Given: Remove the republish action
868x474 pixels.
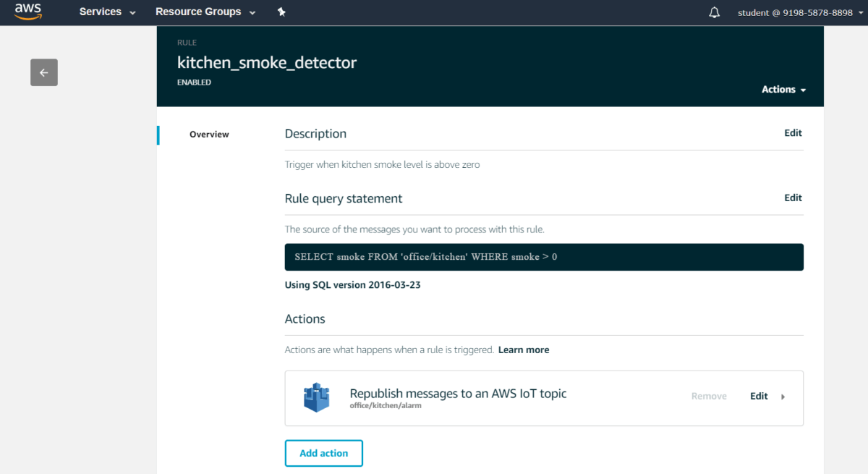Looking at the screenshot, I should [709, 396].
